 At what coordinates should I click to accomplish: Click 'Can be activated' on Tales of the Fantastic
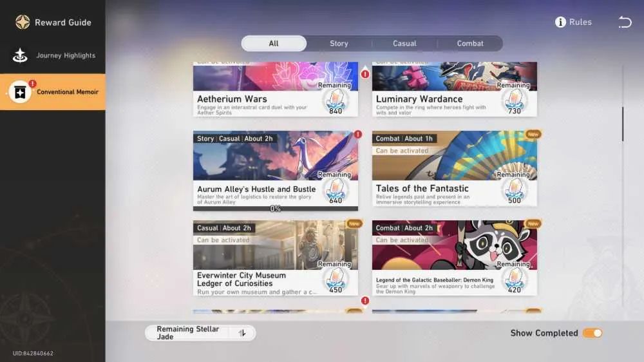(x=402, y=151)
